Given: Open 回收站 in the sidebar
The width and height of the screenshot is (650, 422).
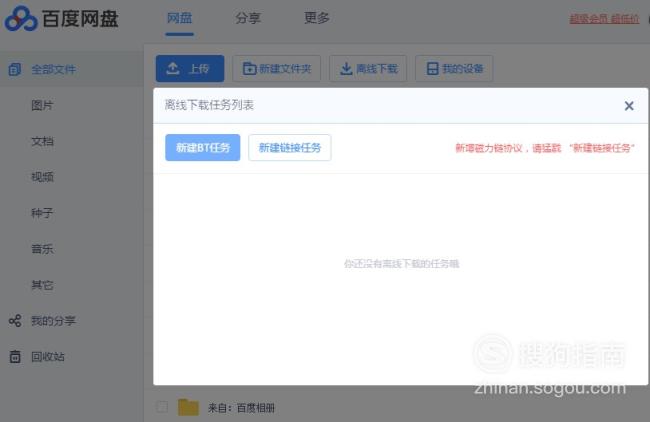Looking at the screenshot, I should (48, 357).
